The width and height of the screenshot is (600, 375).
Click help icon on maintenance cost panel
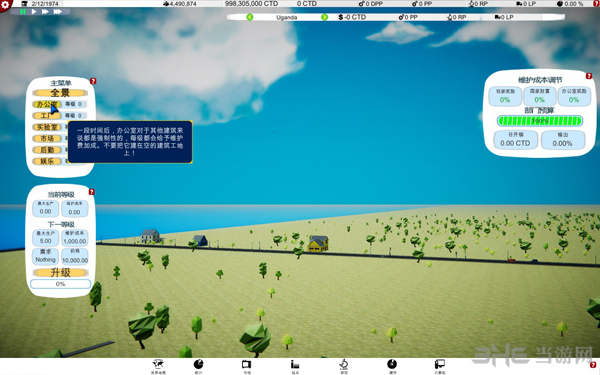tap(589, 76)
